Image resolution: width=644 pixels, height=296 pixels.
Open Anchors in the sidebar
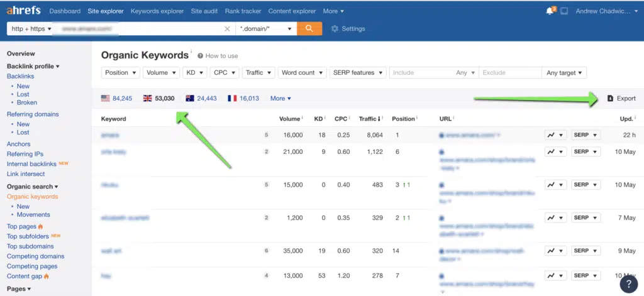(18, 144)
